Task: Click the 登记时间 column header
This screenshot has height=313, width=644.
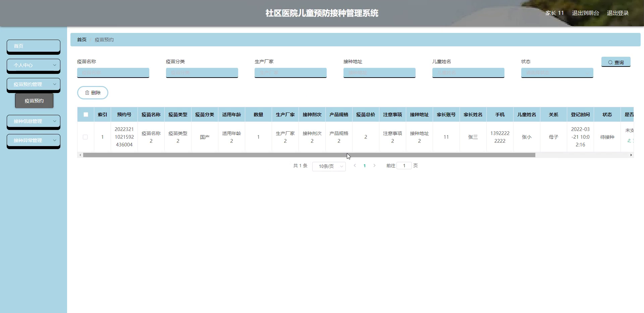Action: pos(580,115)
